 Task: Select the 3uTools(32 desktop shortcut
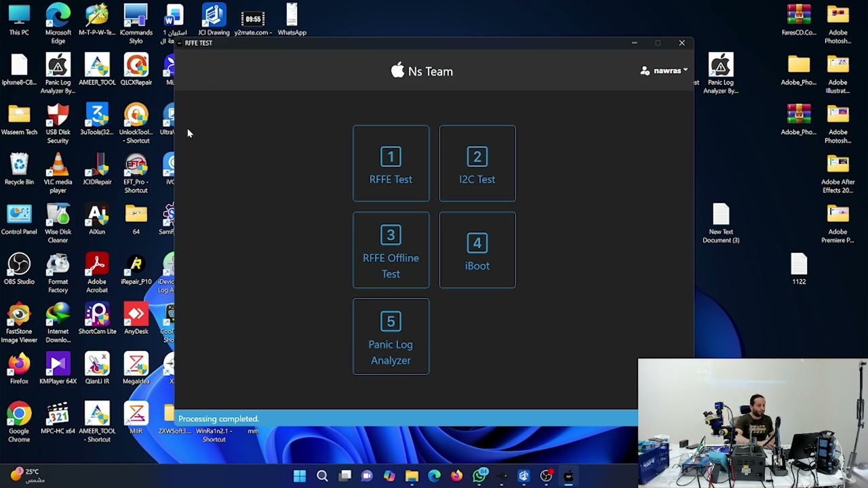coord(97,120)
